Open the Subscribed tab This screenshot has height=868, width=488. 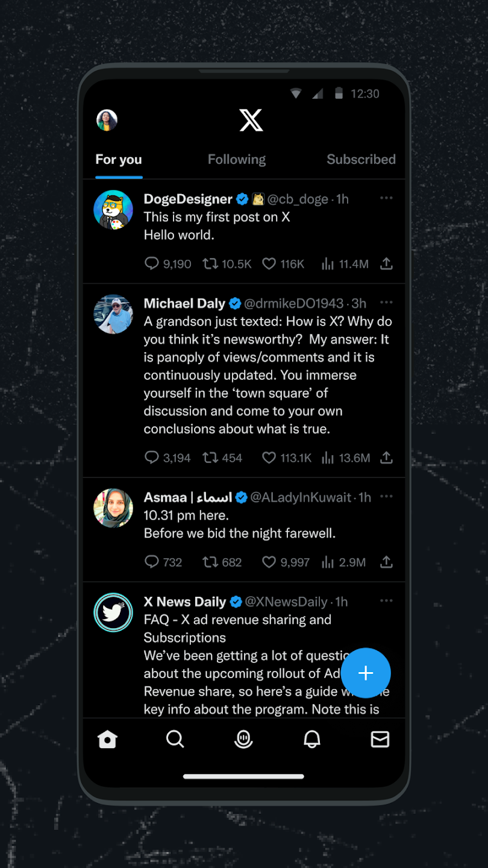point(361,159)
